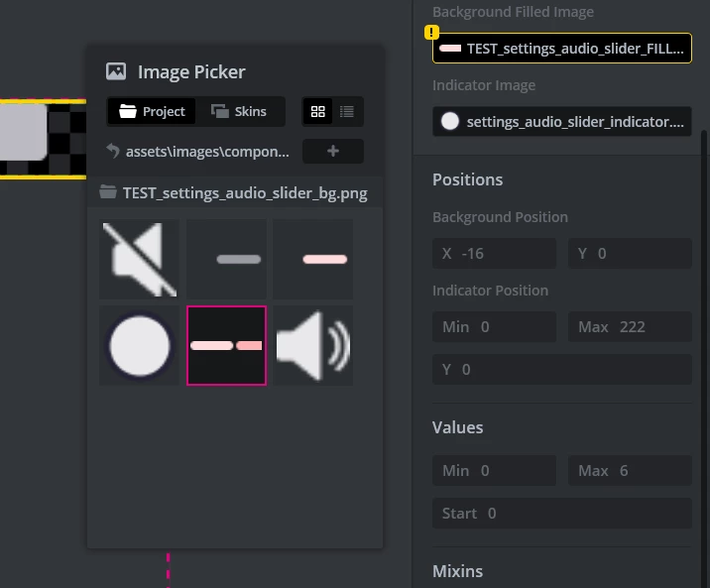The width and height of the screenshot is (710, 588).
Task: Edit Background Position Y value 0
Action: pos(630,254)
